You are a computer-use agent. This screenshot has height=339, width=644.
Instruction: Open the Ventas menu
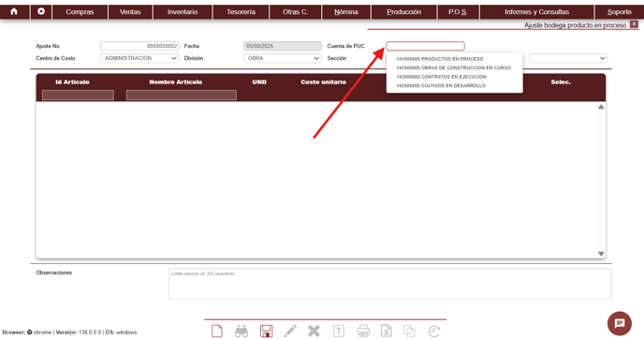(x=130, y=12)
